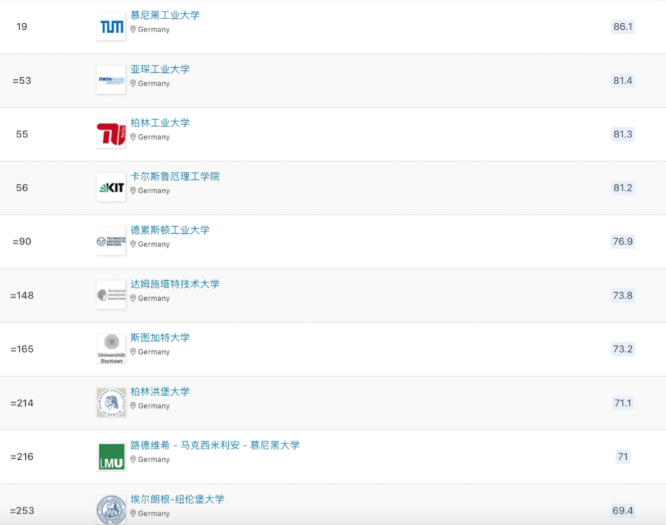Click the TU Darmstadt logo

click(111, 295)
